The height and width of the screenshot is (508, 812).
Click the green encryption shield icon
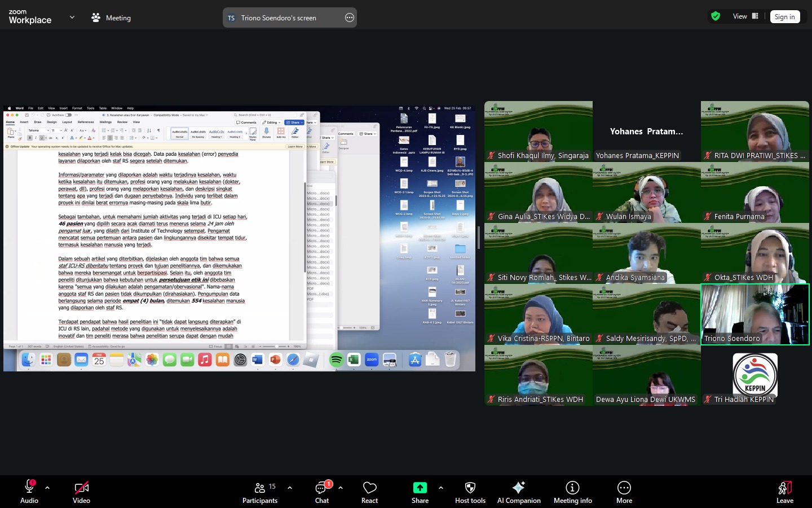(716, 16)
